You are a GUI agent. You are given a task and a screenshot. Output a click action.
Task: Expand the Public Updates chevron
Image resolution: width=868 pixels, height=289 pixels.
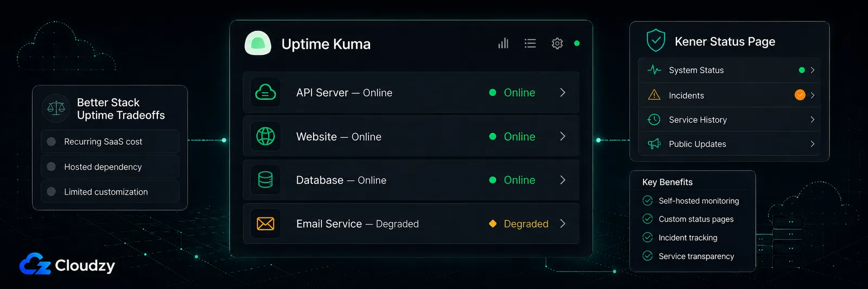click(812, 144)
